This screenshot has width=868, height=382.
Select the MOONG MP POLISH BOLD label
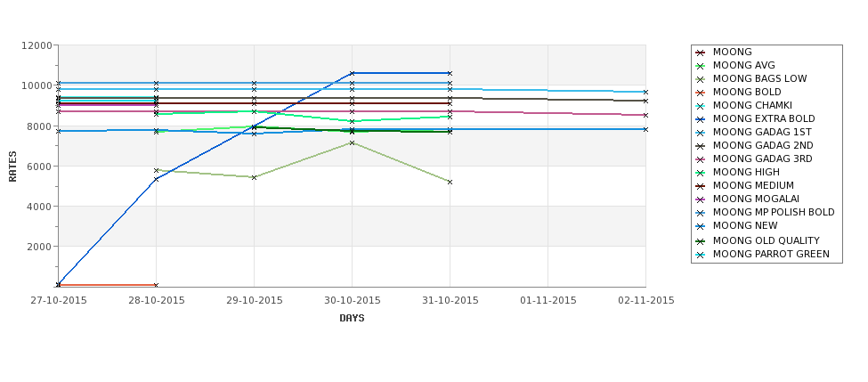(774, 212)
